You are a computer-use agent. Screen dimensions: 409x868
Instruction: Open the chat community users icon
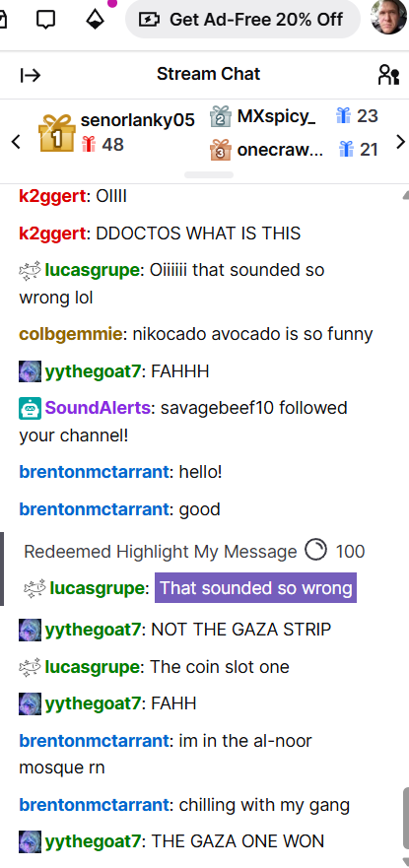tap(388, 75)
